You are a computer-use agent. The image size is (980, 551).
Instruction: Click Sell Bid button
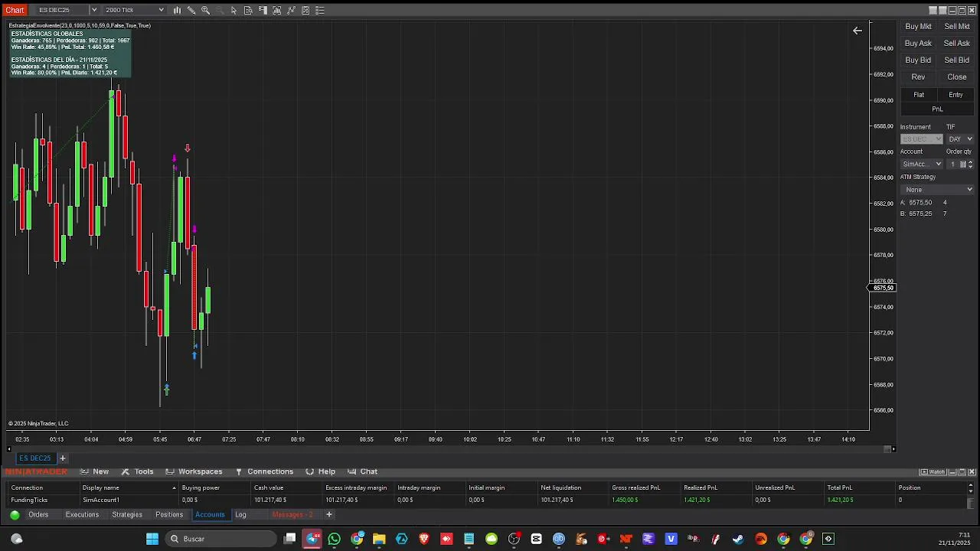point(957,60)
